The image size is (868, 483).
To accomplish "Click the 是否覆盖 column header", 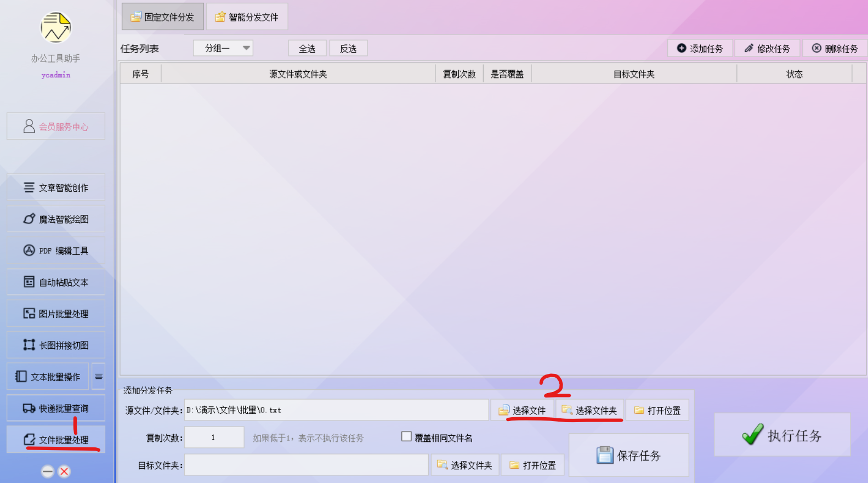I will pyautogui.click(x=507, y=74).
